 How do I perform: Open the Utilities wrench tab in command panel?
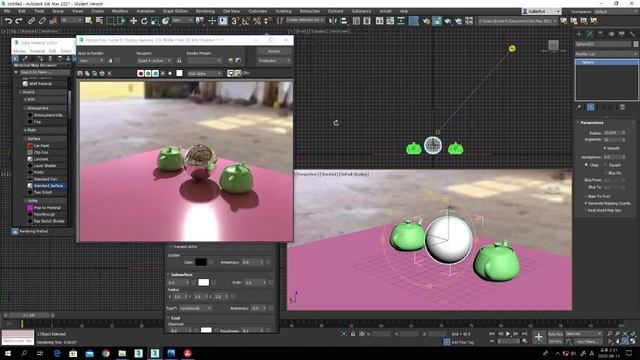pyautogui.click(x=632, y=34)
